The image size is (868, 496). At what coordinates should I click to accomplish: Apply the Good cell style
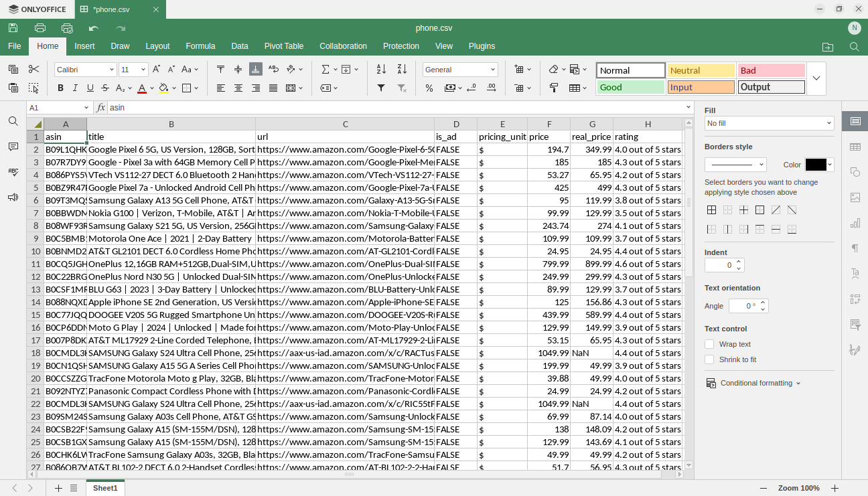(631, 87)
